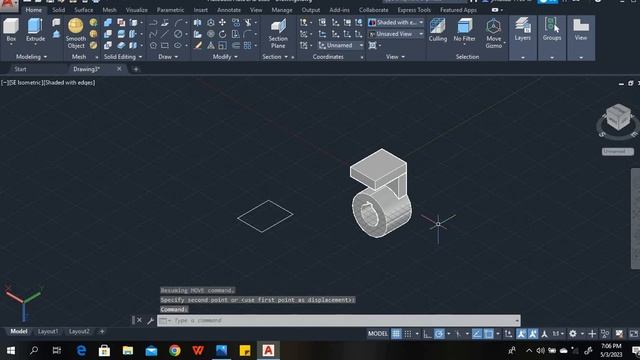640x360 pixels.
Task: Open the AutoCAD application menu button
Action: 8,5
